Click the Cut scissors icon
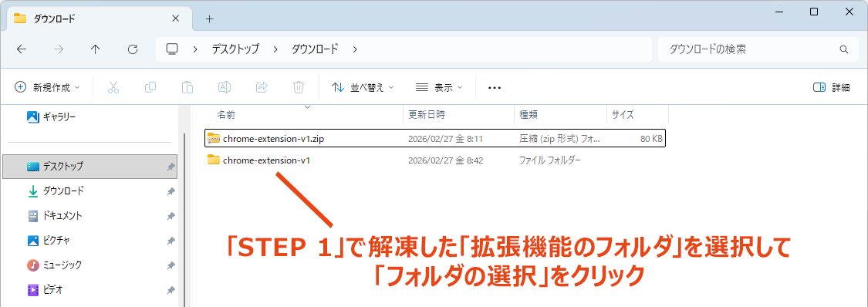 pyautogui.click(x=113, y=87)
